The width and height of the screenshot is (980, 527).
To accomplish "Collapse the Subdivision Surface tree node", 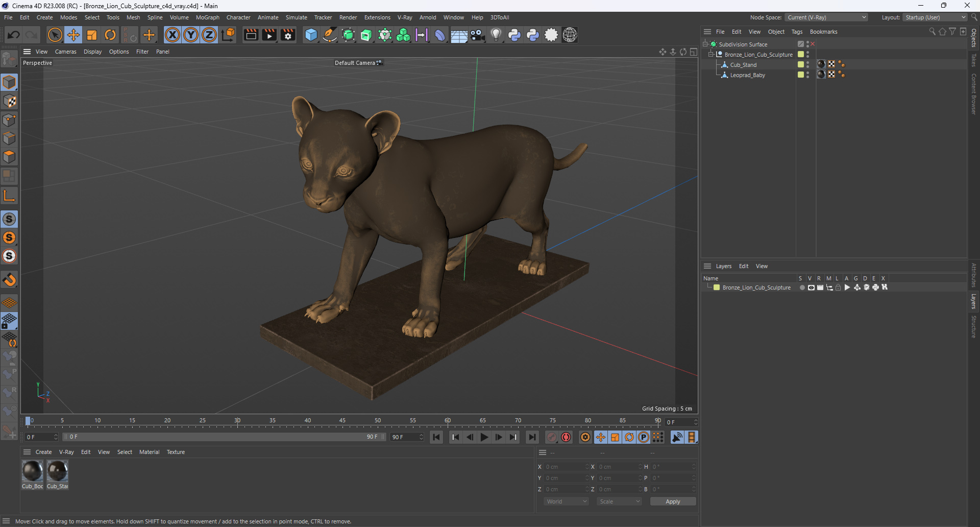I will point(705,44).
